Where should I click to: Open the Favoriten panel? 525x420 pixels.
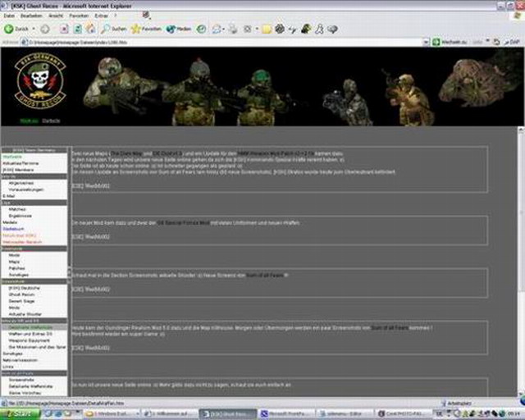coord(146,29)
